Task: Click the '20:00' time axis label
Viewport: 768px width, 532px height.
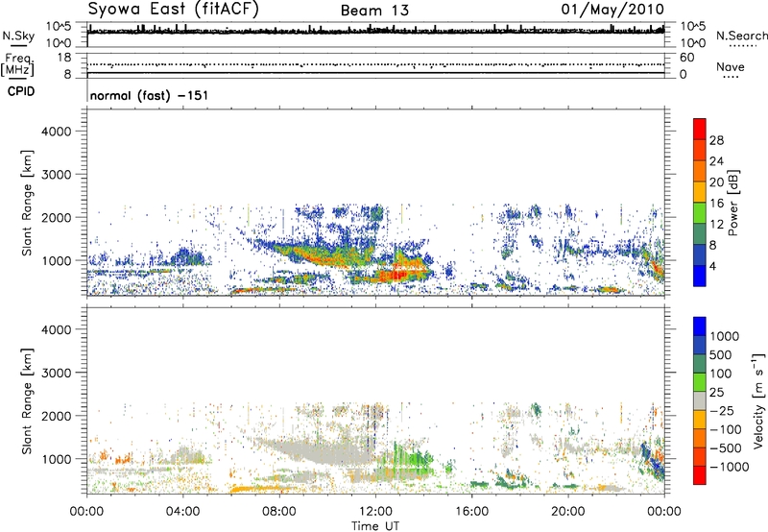Action: (x=567, y=512)
